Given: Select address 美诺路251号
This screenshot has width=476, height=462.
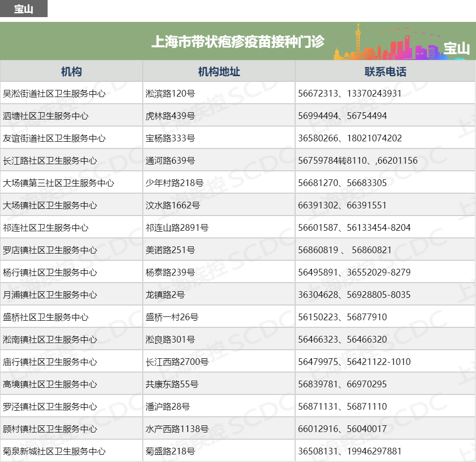Looking at the screenshot, I should click(x=170, y=250).
